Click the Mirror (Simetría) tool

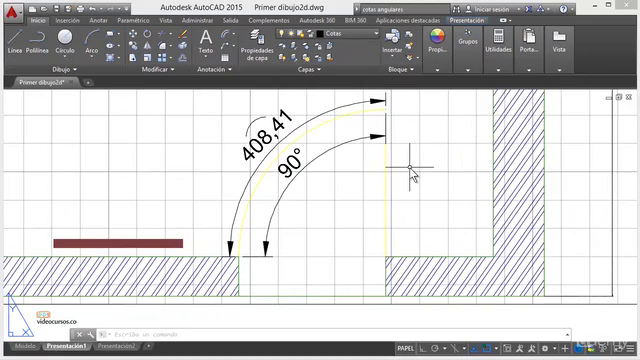pyautogui.click(x=147, y=46)
